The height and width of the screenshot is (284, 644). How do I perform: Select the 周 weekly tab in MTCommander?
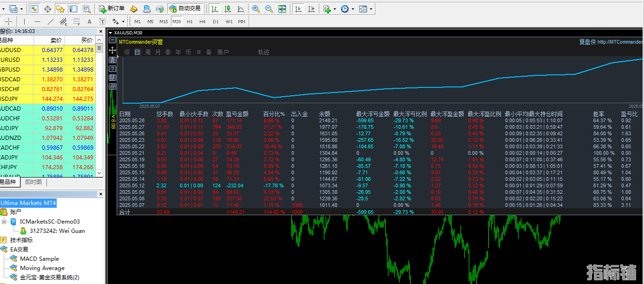click(x=148, y=52)
